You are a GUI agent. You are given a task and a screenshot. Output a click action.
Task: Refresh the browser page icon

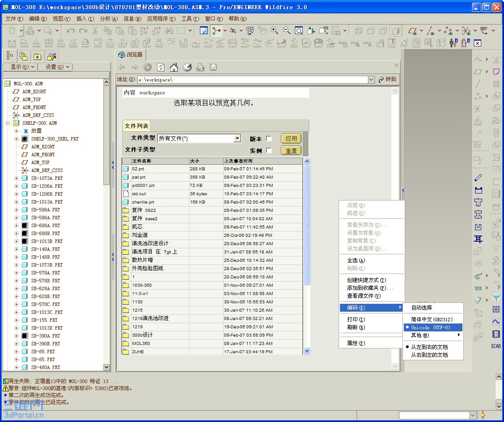pyautogui.click(x=161, y=67)
